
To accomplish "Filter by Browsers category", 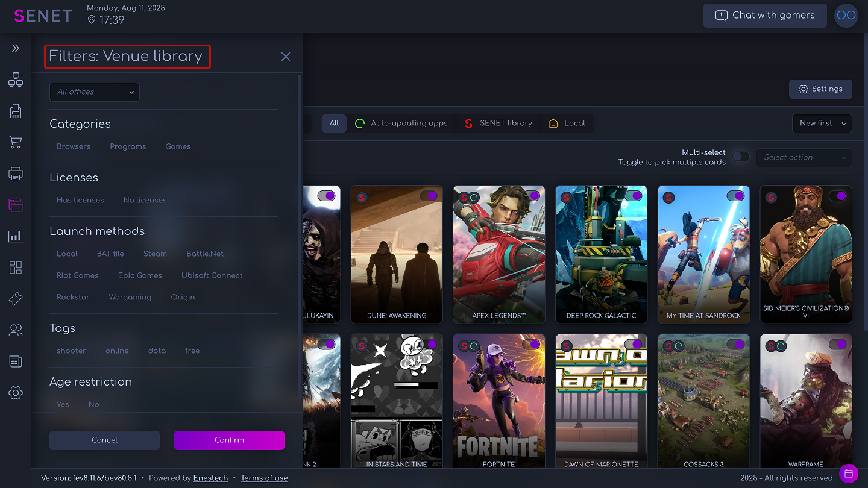I will pyautogui.click(x=74, y=146).
